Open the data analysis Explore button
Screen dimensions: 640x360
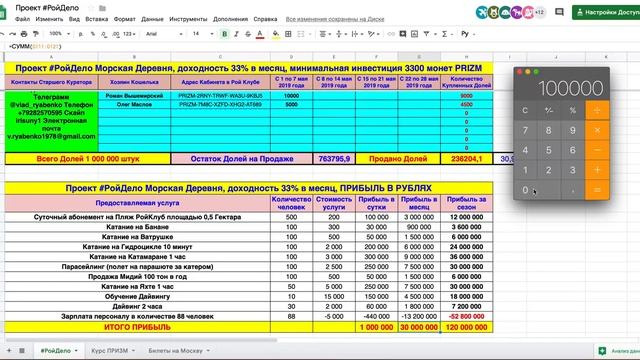(618, 351)
